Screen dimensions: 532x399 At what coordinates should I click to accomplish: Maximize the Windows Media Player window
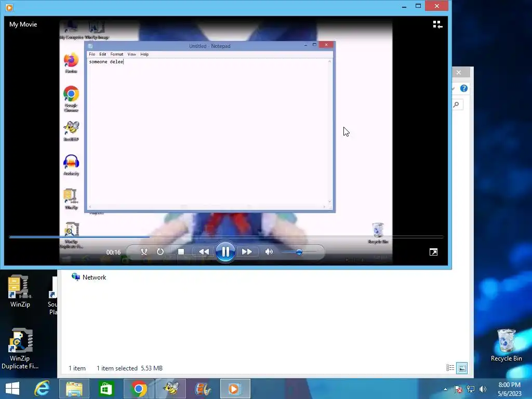click(x=418, y=6)
